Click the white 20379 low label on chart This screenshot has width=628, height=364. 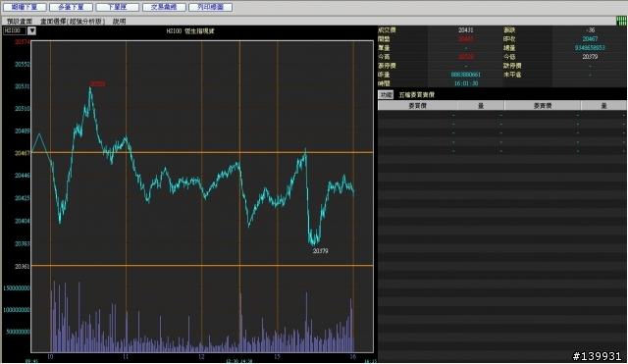click(320, 250)
